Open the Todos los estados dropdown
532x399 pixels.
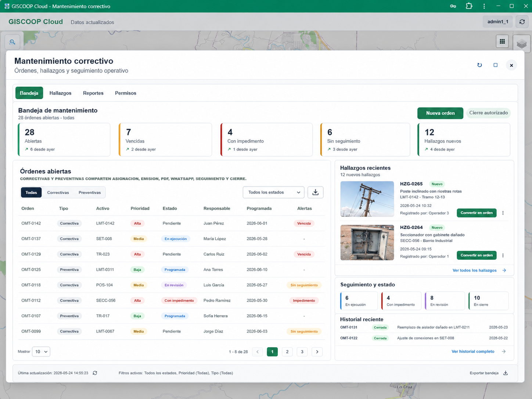(274, 192)
